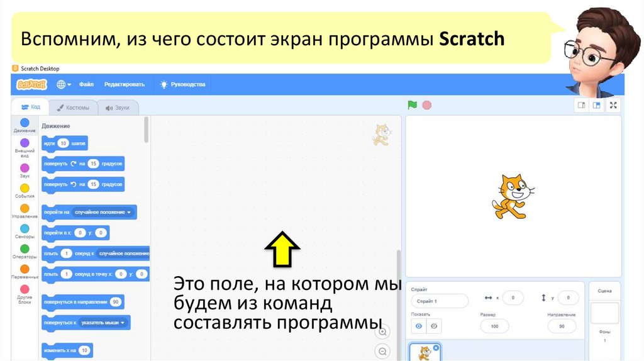Switch to the Костюмы tab
This screenshot has height=361, width=644.
pyautogui.click(x=73, y=108)
